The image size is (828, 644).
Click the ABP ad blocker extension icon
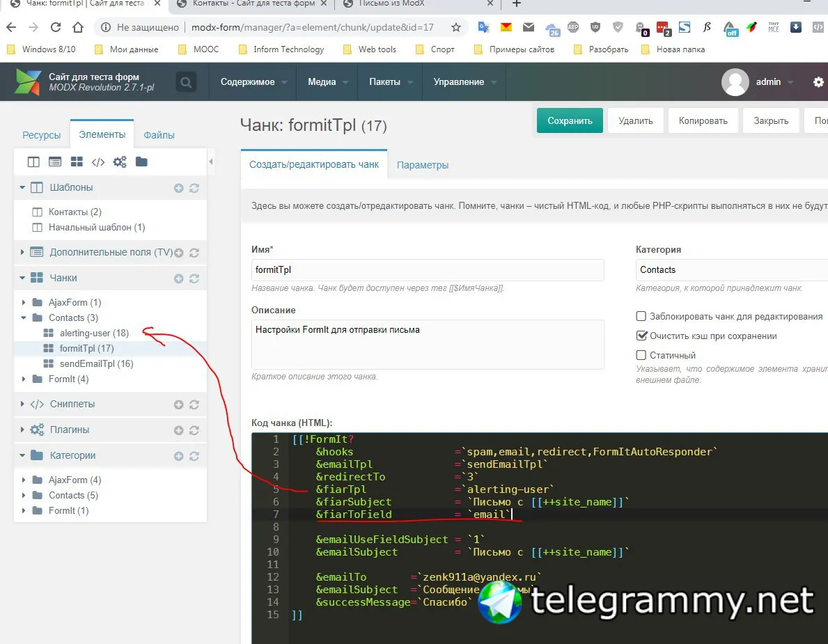[x=573, y=27]
